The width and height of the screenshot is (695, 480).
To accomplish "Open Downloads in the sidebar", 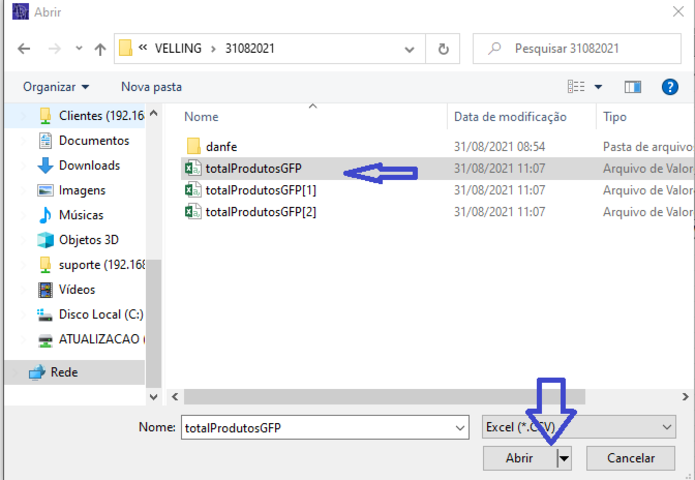I will 89,165.
